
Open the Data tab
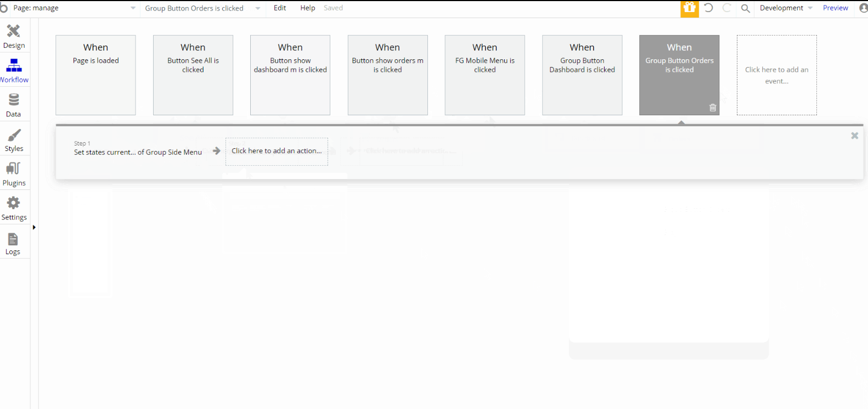(14, 105)
